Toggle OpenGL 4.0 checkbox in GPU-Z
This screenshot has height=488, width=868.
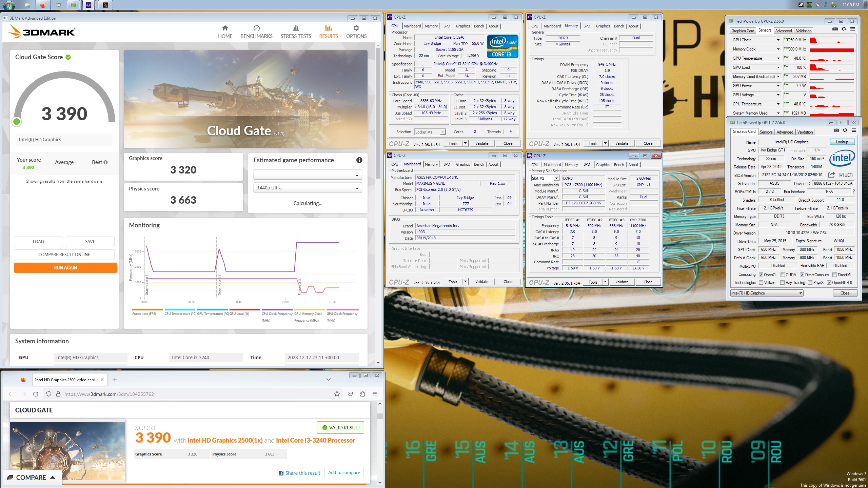point(829,283)
